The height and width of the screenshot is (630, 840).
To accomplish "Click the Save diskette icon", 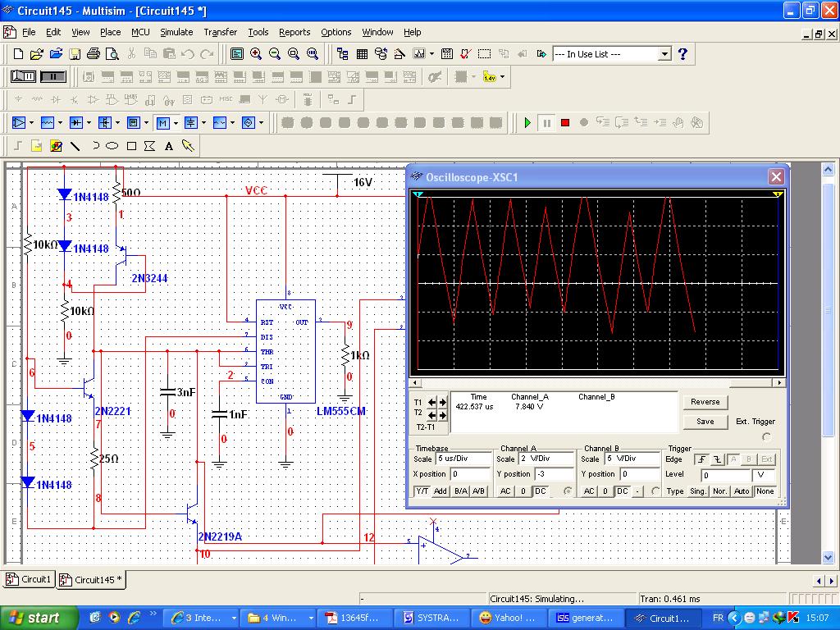I will 75,54.
